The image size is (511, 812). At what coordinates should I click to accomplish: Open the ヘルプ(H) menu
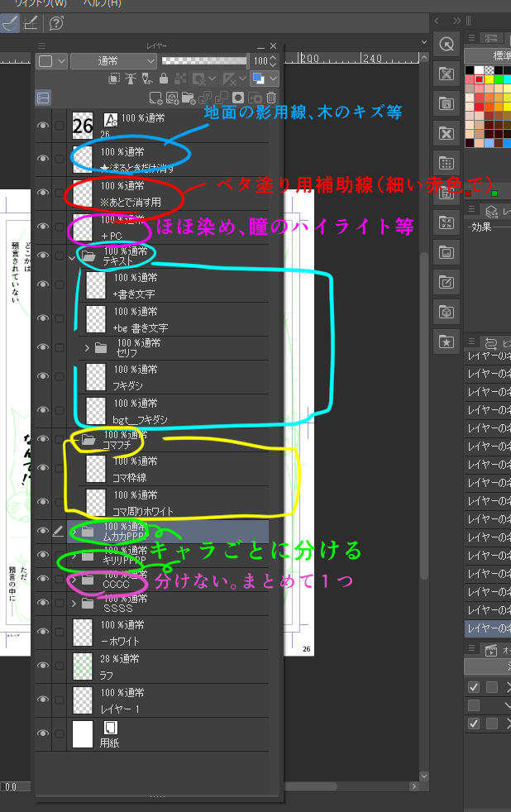click(101, 4)
